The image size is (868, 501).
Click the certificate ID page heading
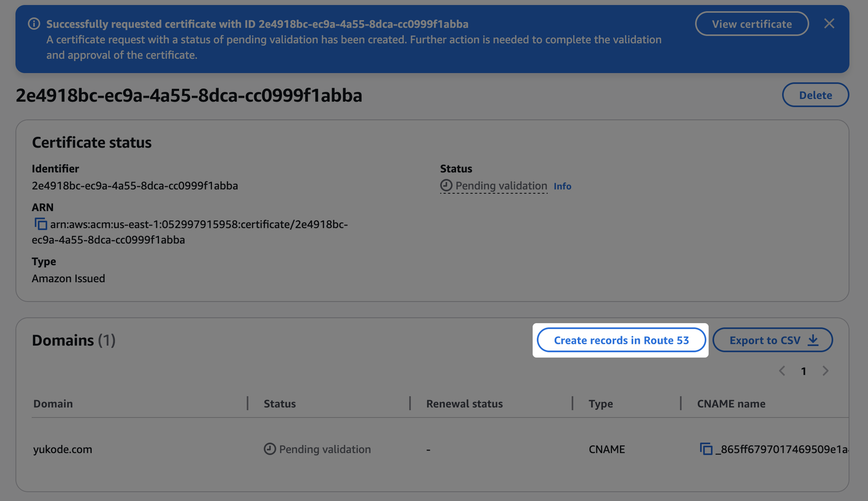click(189, 95)
